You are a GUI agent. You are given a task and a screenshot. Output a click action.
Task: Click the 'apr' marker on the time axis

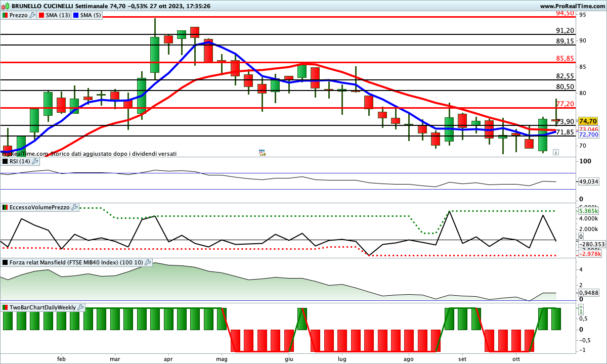click(168, 359)
